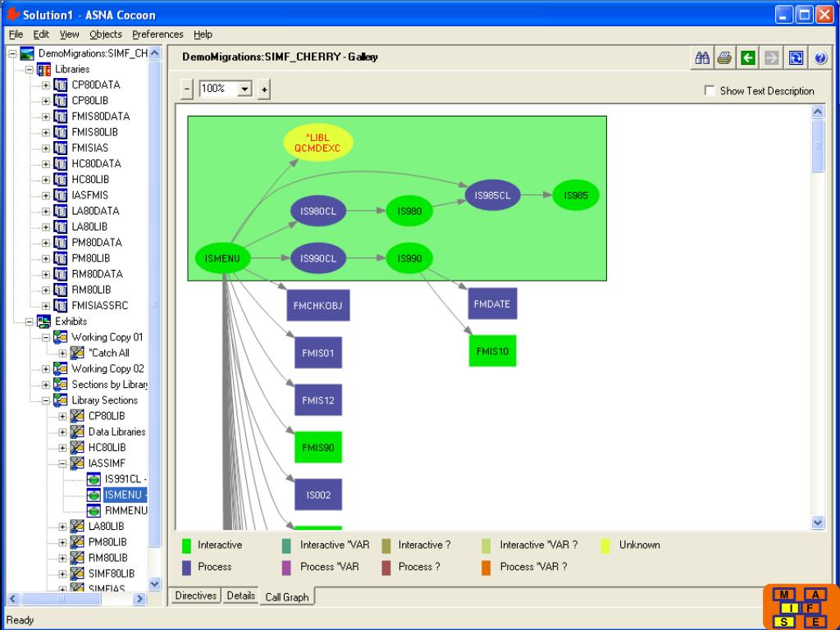Click the CP80DATA library icon
Image resolution: width=840 pixels, height=630 pixels.
point(61,84)
